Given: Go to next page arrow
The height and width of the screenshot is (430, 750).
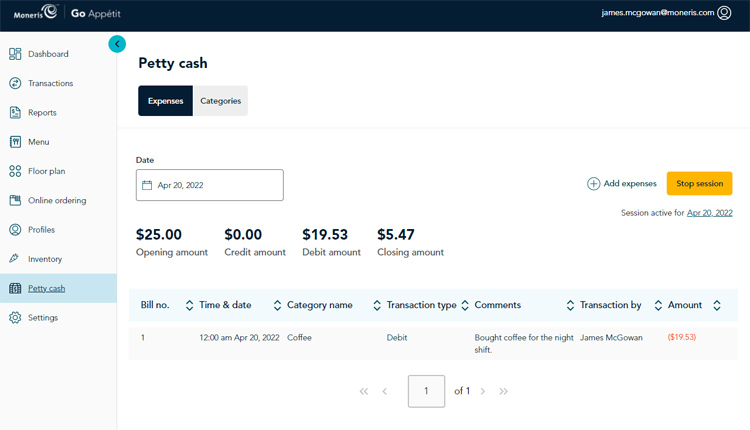Looking at the screenshot, I should 483,391.
